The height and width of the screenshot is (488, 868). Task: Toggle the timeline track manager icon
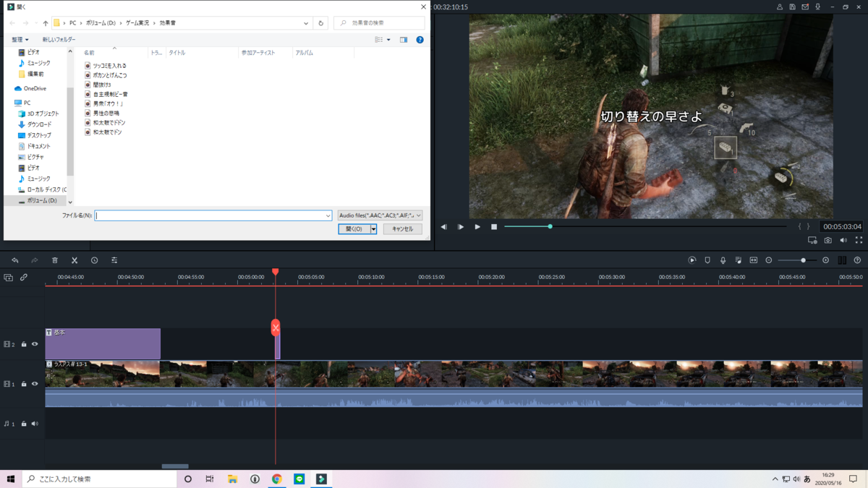pyautogui.click(x=842, y=260)
